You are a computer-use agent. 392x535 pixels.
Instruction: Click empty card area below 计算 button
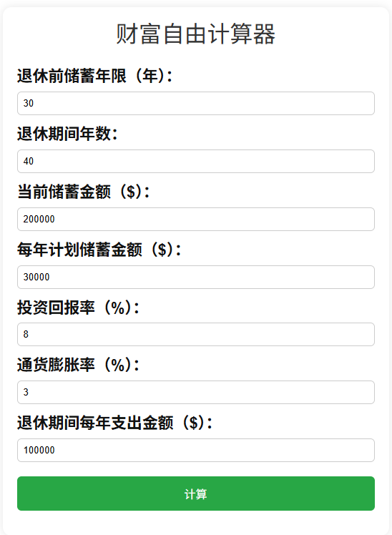pos(196,523)
